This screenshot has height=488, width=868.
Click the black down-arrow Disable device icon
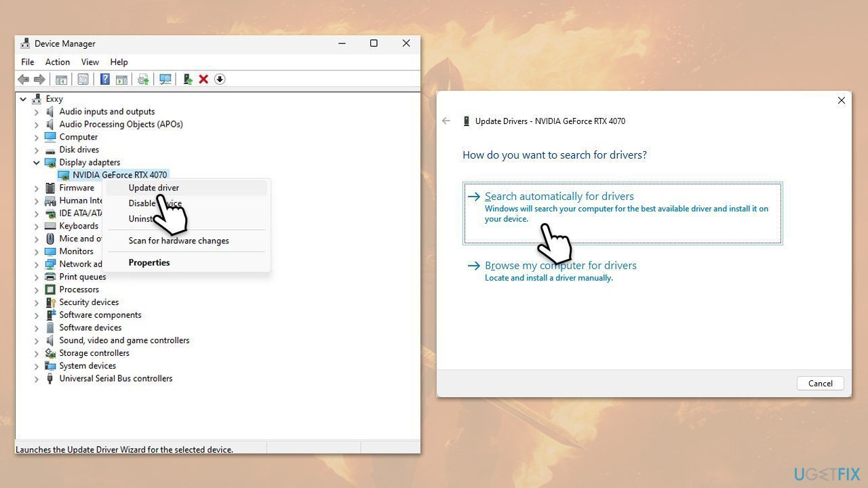click(x=219, y=79)
